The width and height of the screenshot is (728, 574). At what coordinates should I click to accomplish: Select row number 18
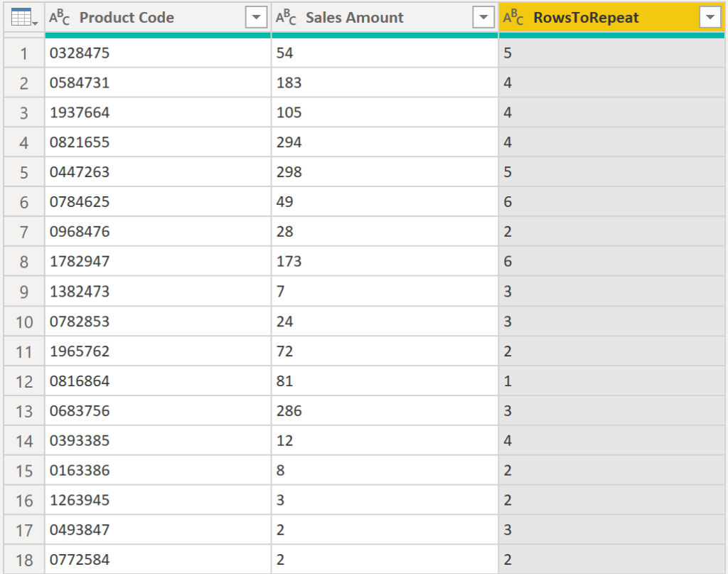point(24,560)
